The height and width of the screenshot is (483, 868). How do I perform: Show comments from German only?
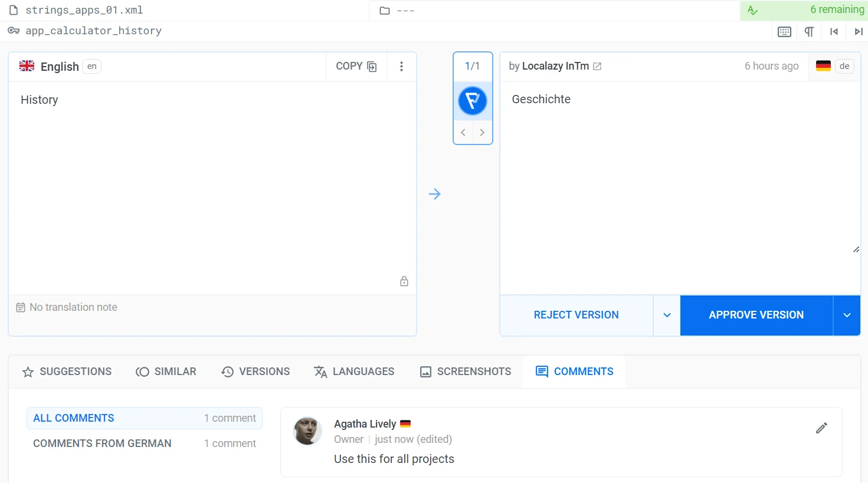click(102, 443)
